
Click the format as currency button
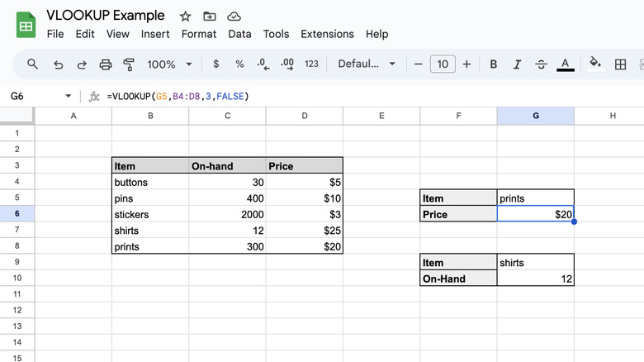215,64
